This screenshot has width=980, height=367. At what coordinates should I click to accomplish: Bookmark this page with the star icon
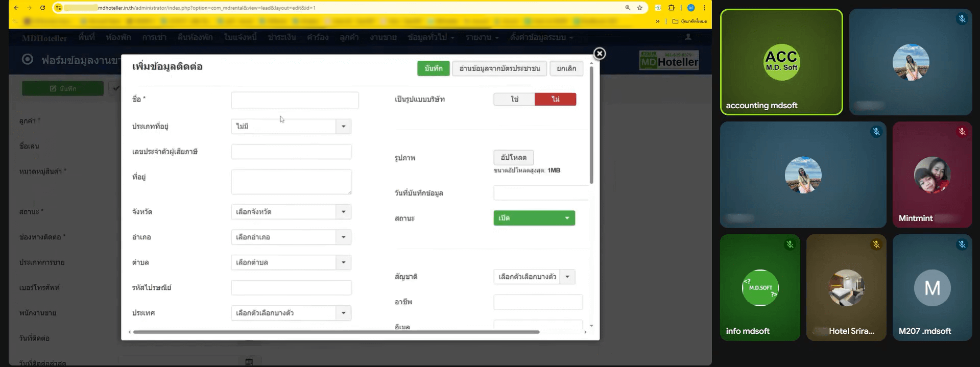coord(639,8)
